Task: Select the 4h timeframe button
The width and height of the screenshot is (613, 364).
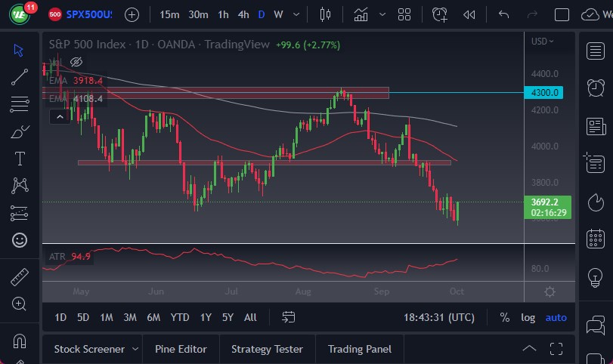Action: [243, 14]
